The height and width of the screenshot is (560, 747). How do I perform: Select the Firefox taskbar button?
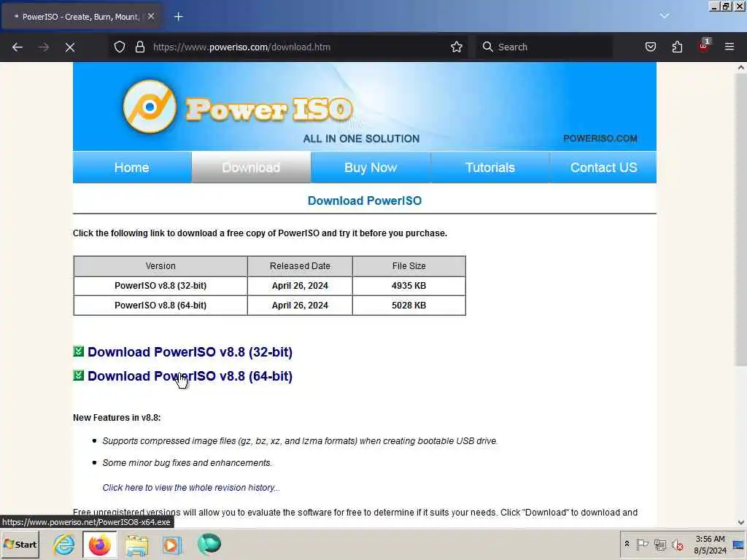coord(99,544)
